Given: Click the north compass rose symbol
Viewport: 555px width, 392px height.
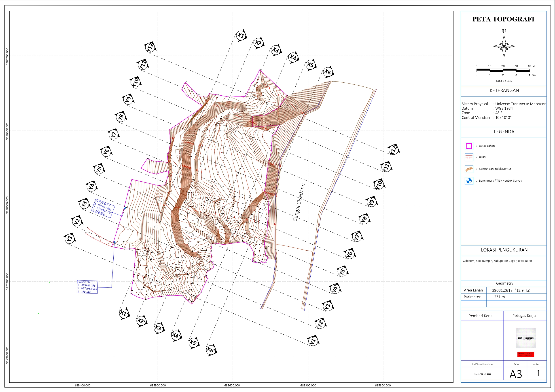Looking at the screenshot, I should [504, 46].
